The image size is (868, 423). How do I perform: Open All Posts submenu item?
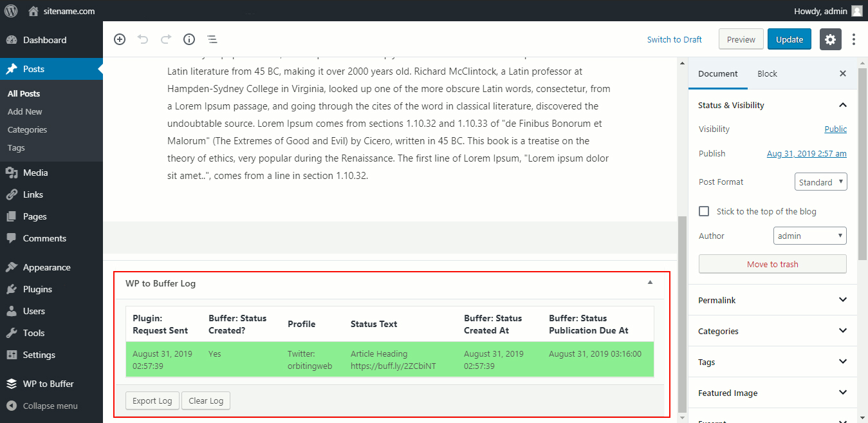pos(24,93)
